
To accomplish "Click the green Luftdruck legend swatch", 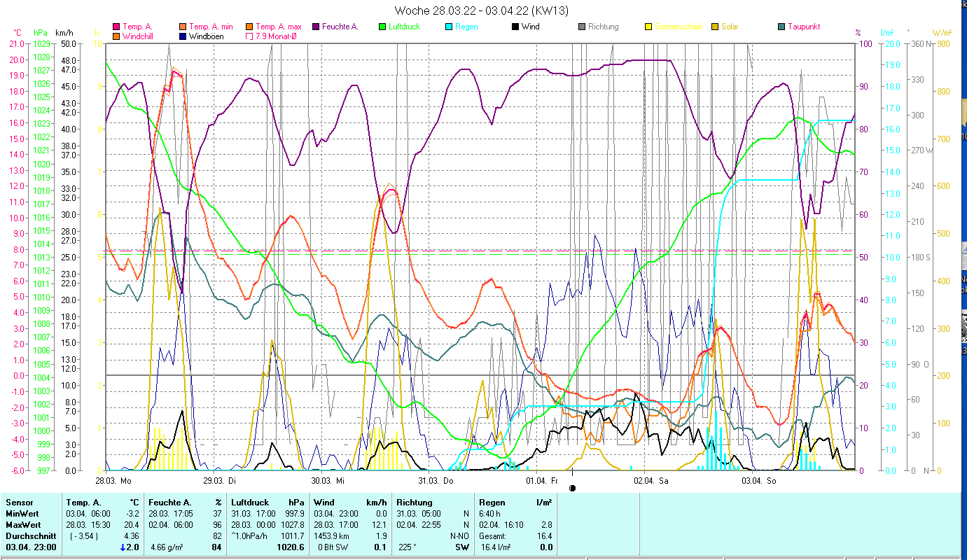I will click(x=382, y=27).
